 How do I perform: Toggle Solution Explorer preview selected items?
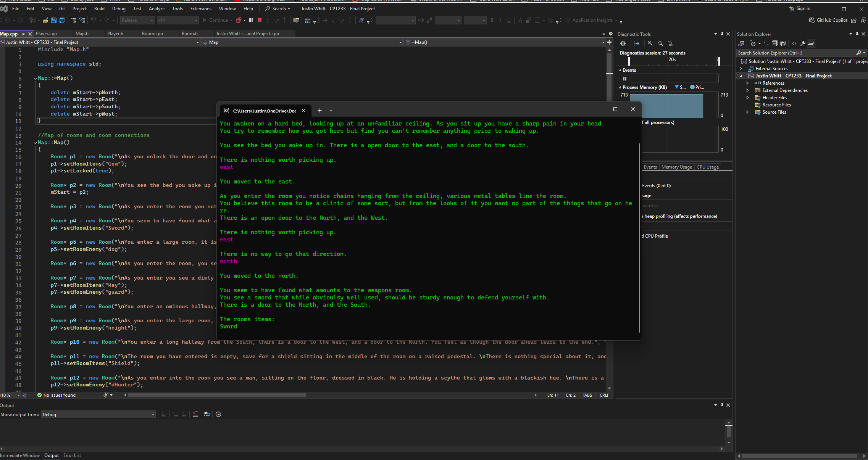click(x=811, y=43)
